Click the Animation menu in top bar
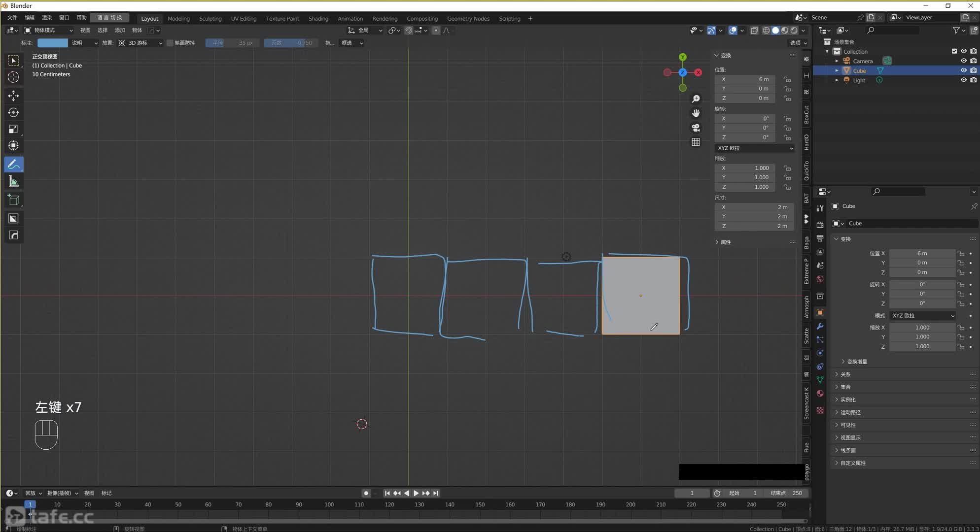The height and width of the screenshot is (532, 980). (x=350, y=18)
